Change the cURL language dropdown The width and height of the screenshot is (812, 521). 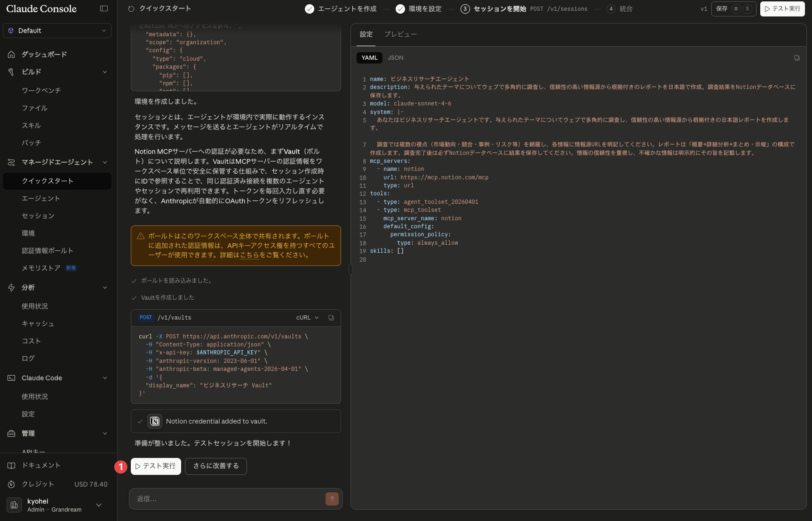(307, 318)
